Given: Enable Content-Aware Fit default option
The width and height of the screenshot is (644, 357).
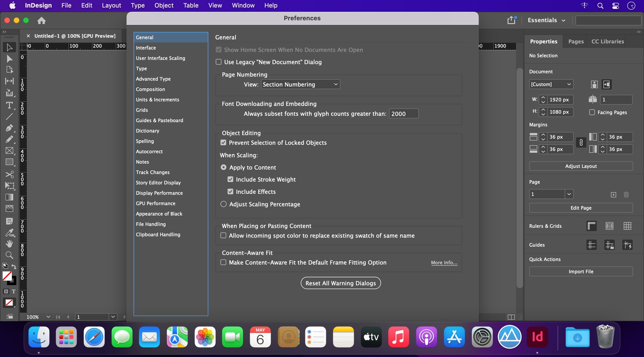Looking at the screenshot, I should click(x=223, y=262).
